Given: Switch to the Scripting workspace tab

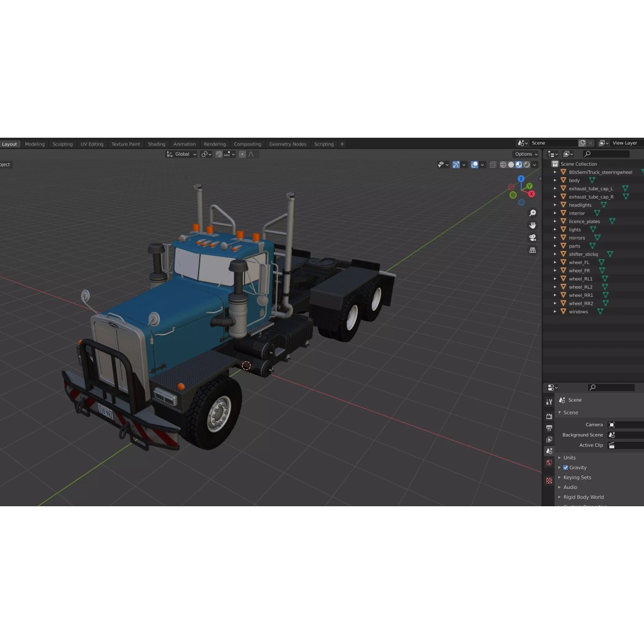Looking at the screenshot, I should point(324,144).
